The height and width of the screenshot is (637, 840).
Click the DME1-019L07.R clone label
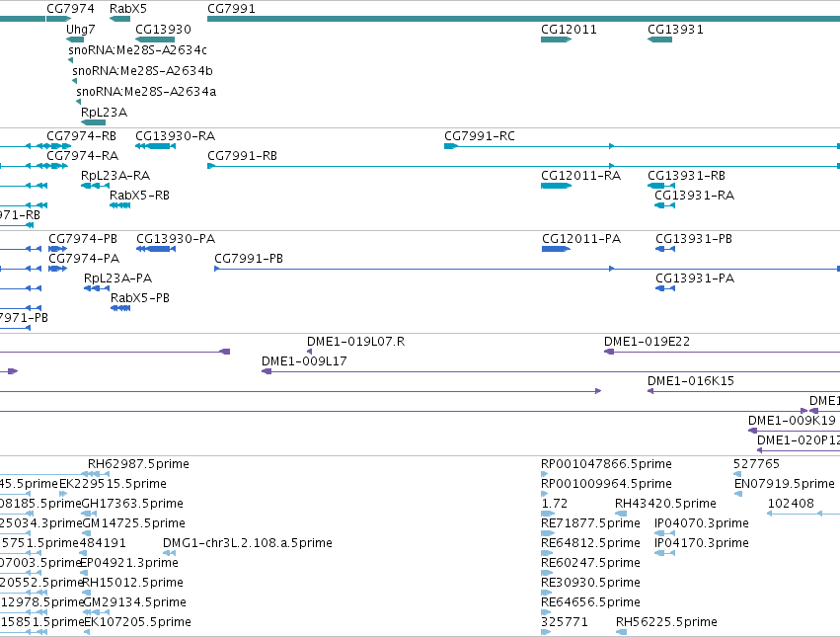click(355, 342)
